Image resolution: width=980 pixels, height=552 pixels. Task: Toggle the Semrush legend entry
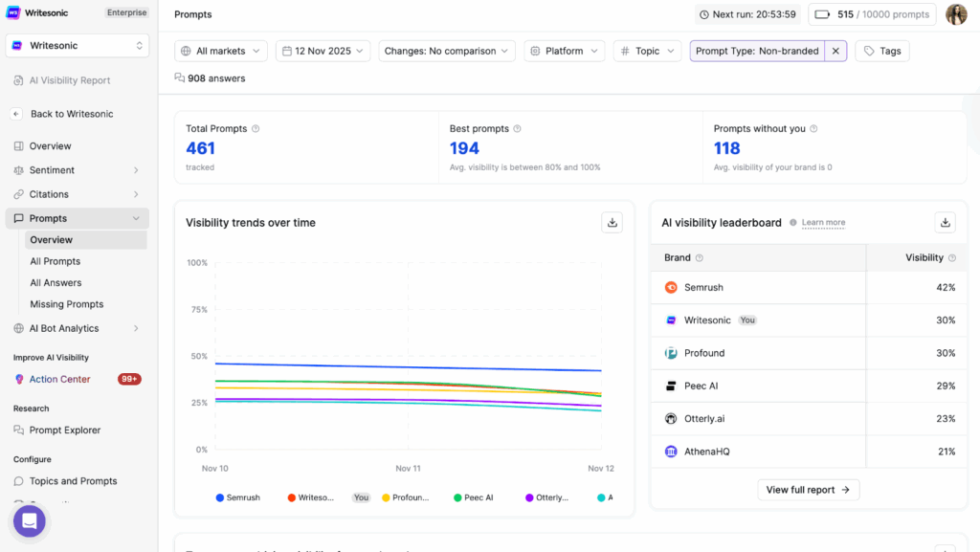(237, 497)
